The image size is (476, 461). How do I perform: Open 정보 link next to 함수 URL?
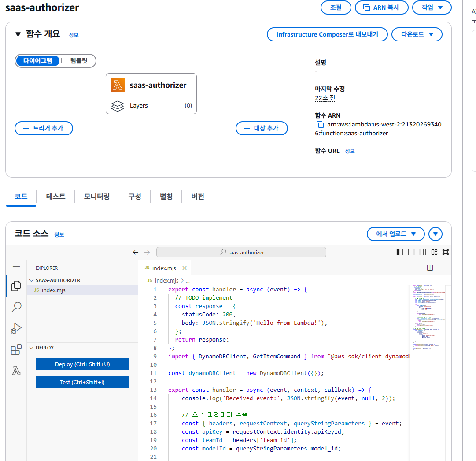pyautogui.click(x=350, y=151)
